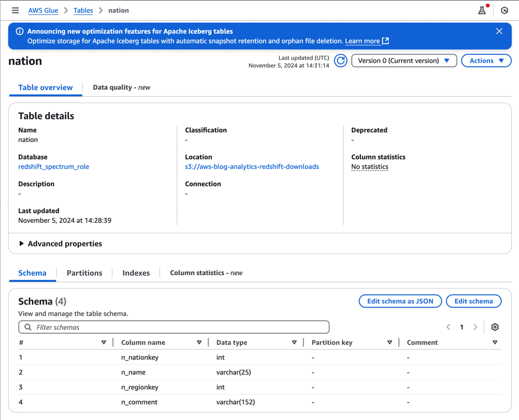Go to next schema page

(x=475, y=327)
